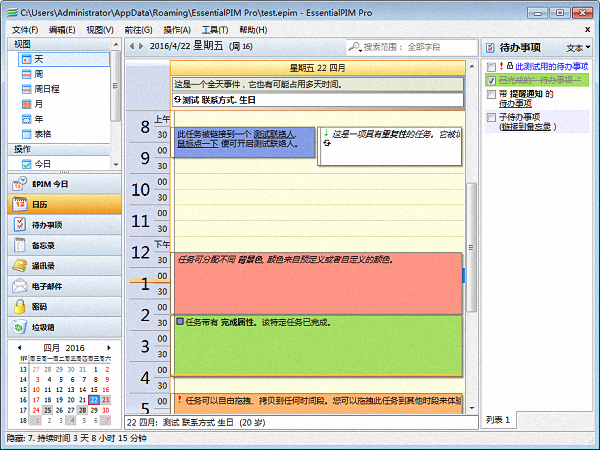Screen dimensions: 600x450
Task: Click the lock icon on first to-do
Action: coord(510,66)
